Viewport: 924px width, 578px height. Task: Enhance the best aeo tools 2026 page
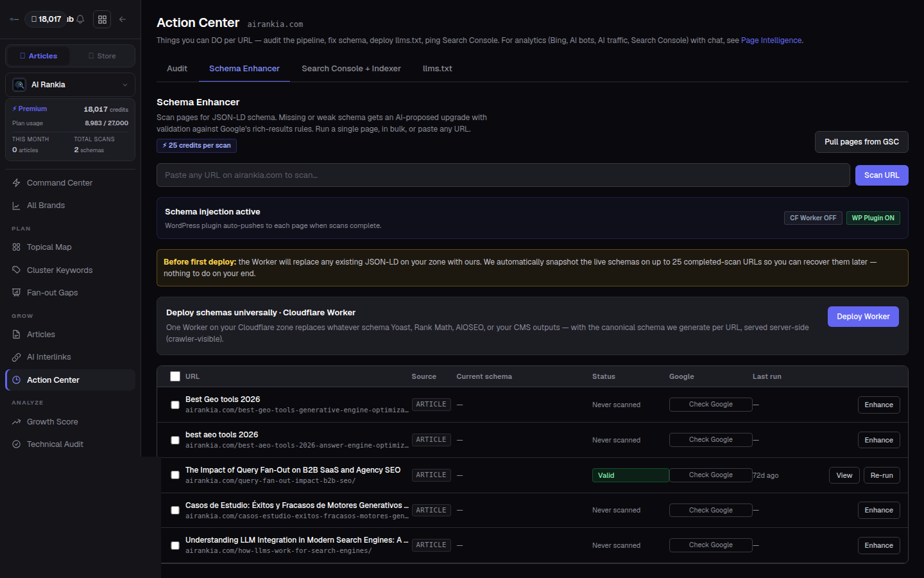pyautogui.click(x=878, y=441)
